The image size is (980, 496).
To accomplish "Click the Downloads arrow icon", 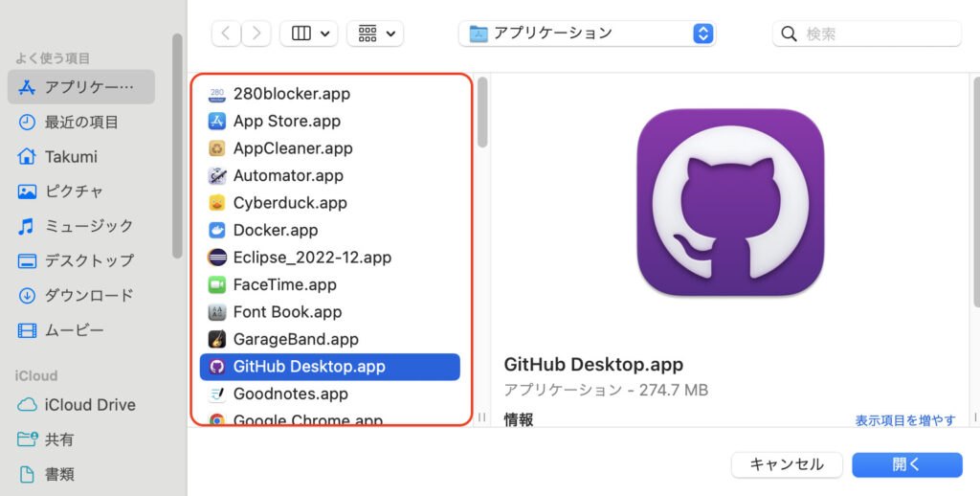I will pos(27,295).
